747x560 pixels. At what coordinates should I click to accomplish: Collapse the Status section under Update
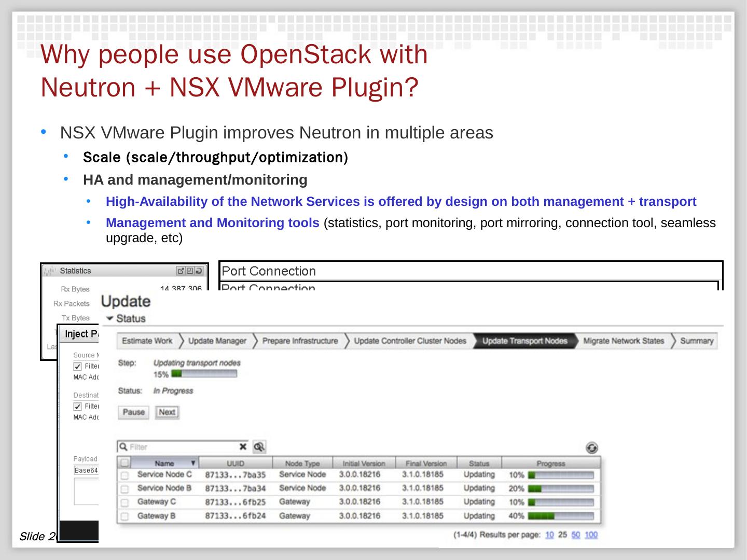[109, 318]
